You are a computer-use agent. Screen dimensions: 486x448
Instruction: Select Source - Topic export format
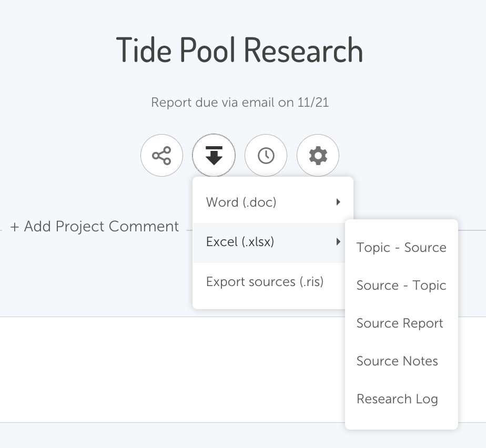pos(401,286)
